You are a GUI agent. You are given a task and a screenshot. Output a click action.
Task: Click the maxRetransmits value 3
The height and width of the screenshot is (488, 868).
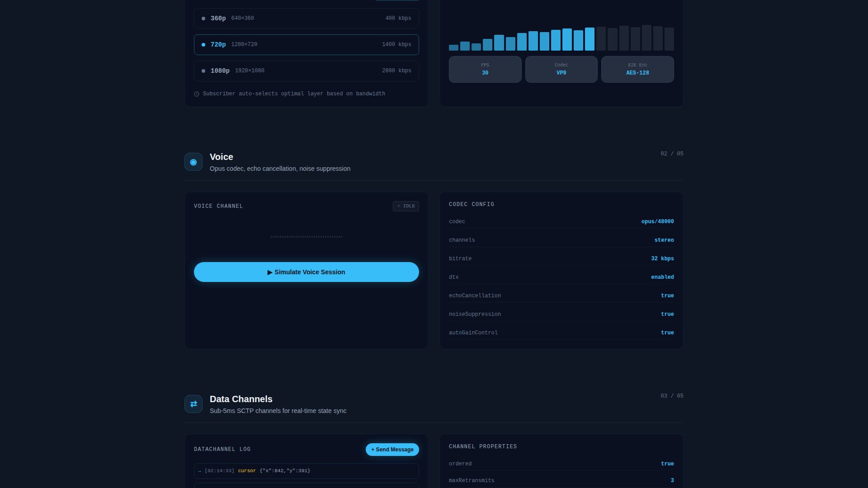[672, 480]
